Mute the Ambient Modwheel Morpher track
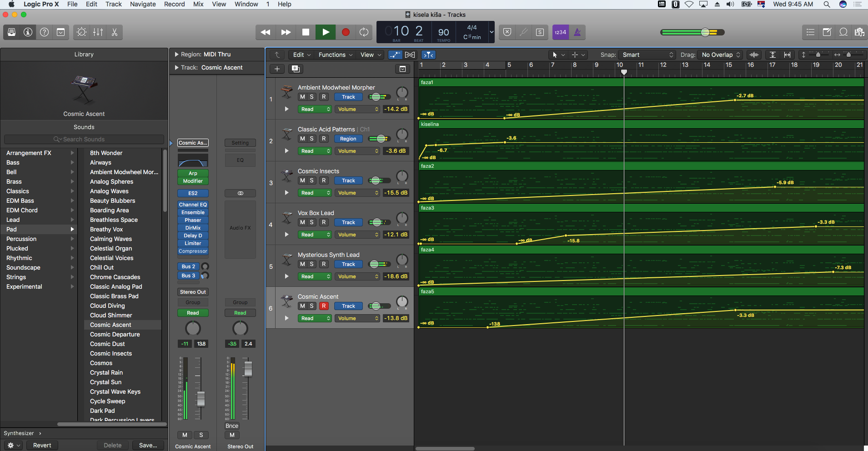This screenshot has width=868, height=451. [302, 97]
